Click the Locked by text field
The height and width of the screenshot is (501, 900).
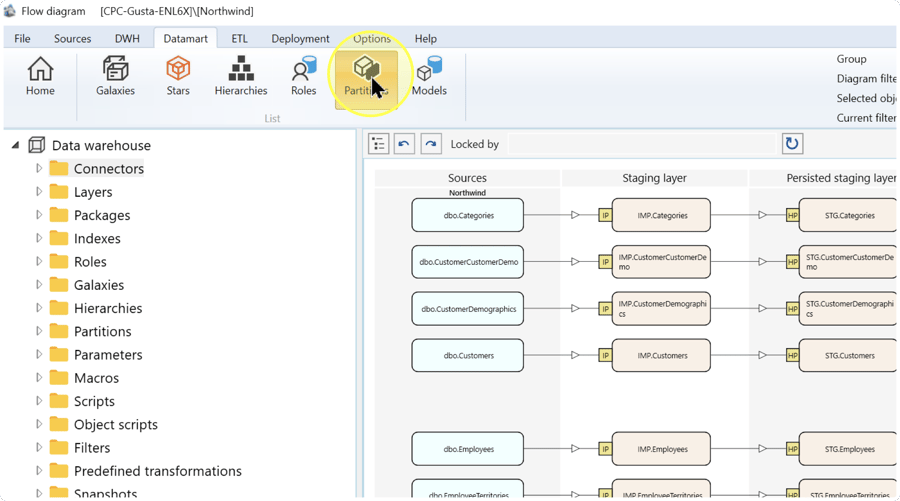click(x=642, y=144)
